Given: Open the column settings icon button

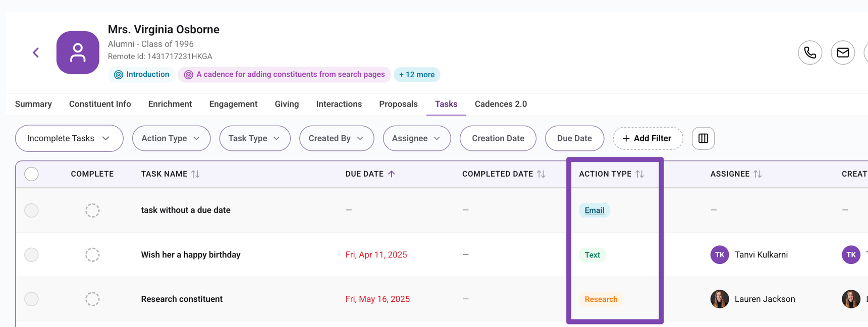Looking at the screenshot, I should [x=703, y=138].
